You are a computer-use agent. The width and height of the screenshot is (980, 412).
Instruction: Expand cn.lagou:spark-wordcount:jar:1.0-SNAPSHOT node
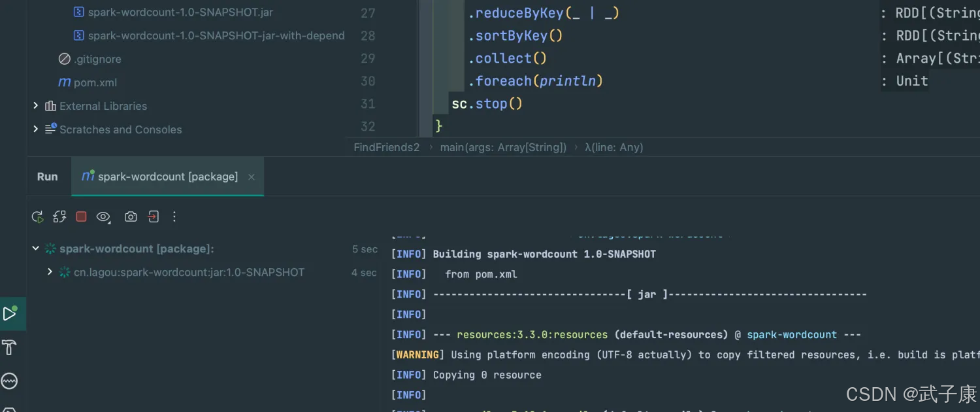[x=50, y=271]
